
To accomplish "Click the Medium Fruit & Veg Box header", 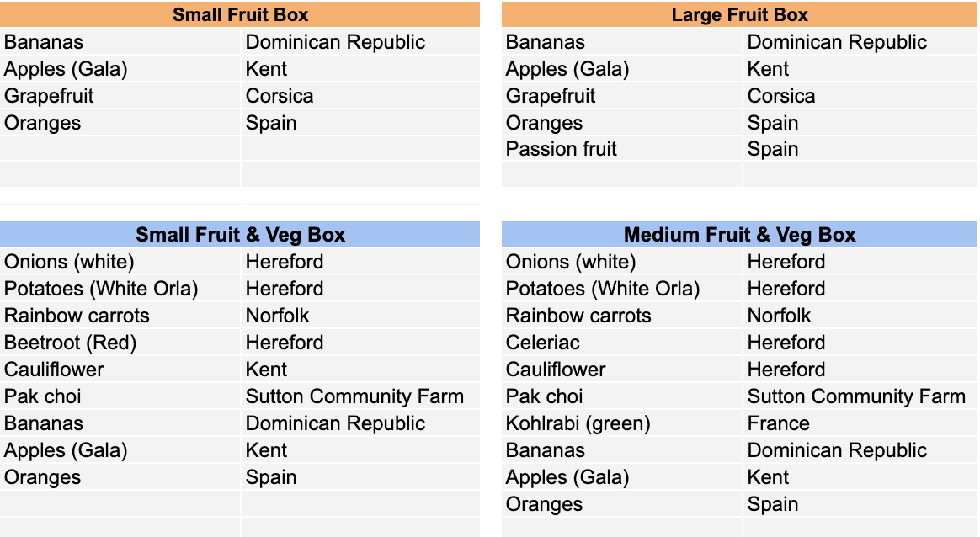I will coord(738,235).
